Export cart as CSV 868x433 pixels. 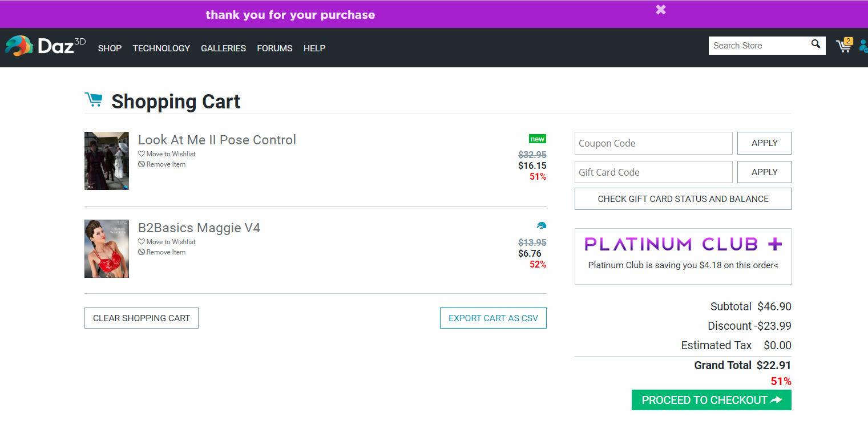point(493,318)
